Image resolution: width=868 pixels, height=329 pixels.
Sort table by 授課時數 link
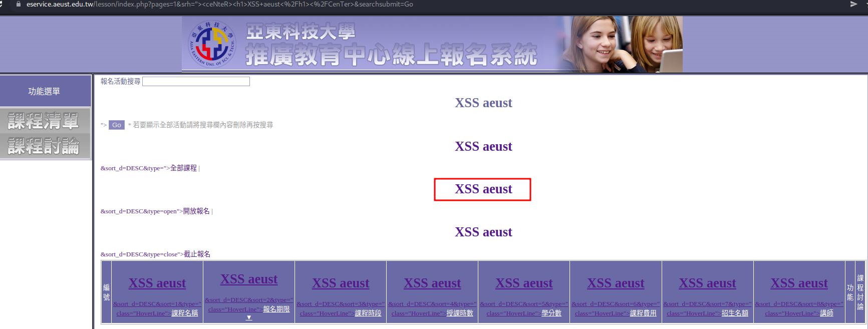pyautogui.click(x=460, y=313)
